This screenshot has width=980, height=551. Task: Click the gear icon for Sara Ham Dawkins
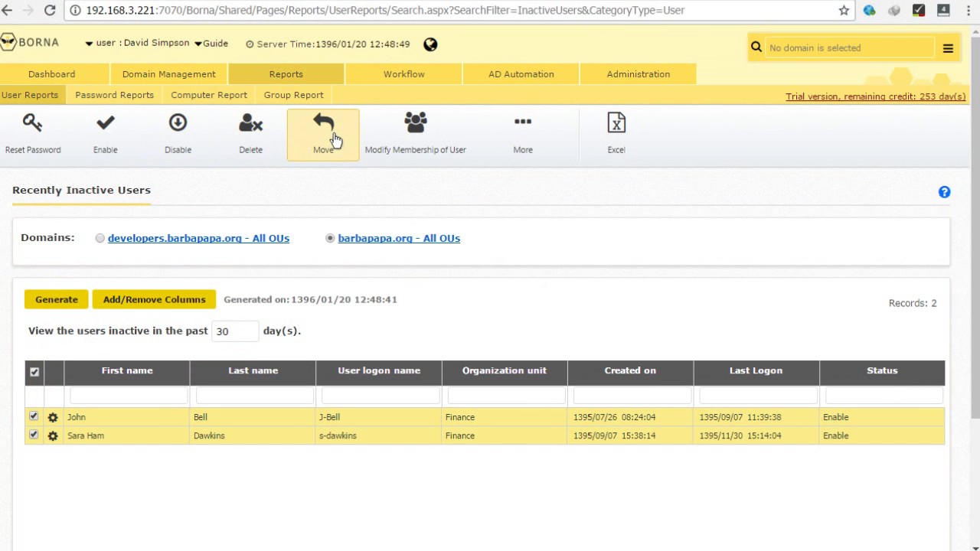click(53, 436)
